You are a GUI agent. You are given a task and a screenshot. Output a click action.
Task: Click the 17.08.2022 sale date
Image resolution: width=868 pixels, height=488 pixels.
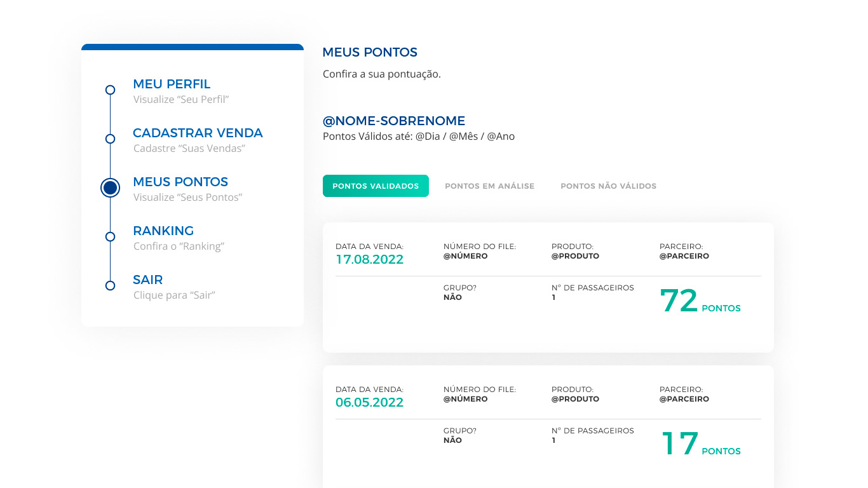(369, 259)
